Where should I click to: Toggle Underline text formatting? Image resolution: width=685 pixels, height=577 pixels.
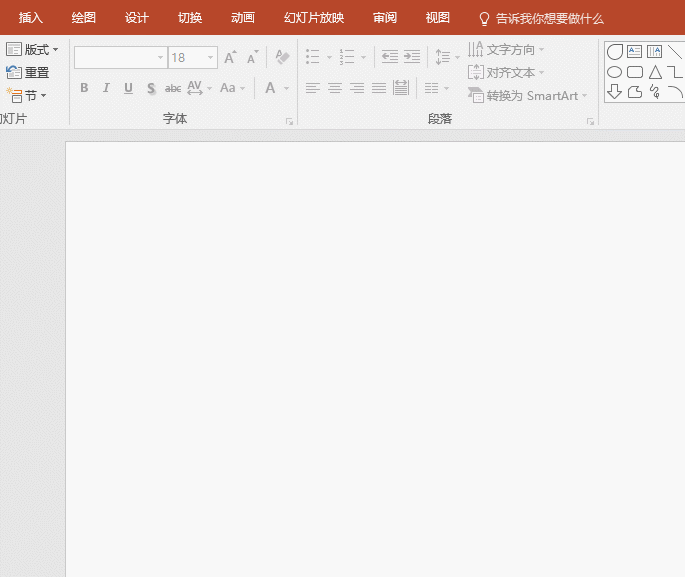pos(128,88)
